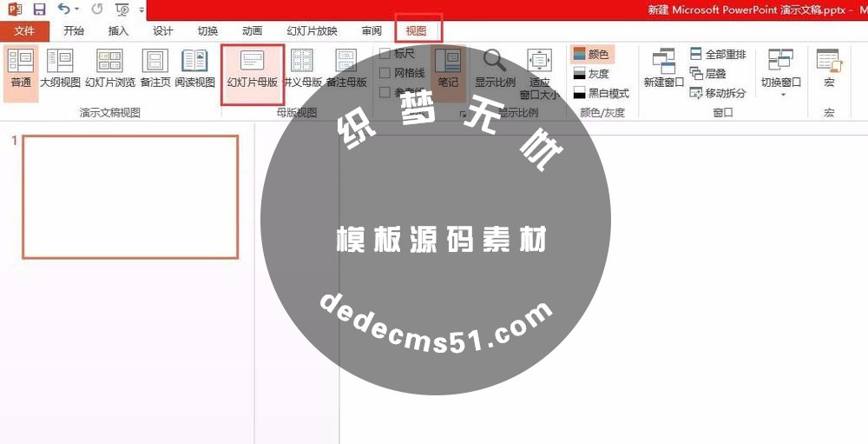
Task: Open the 切换 ribbon tab
Action: [207, 31]
